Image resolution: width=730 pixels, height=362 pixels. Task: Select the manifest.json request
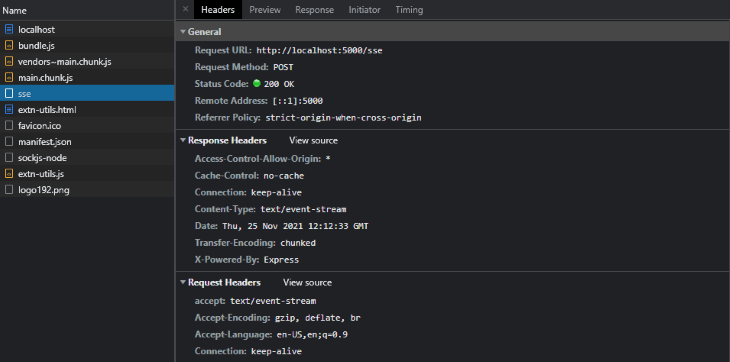tap(87, 142)
